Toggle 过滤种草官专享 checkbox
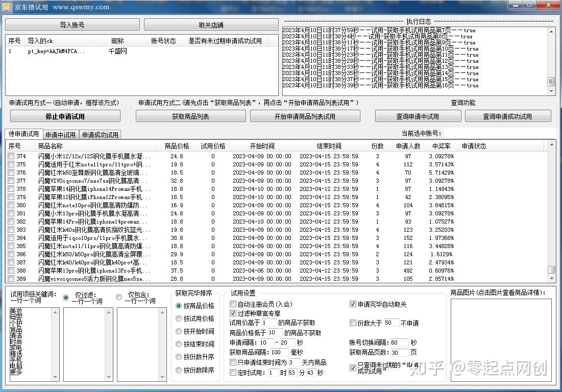 point(233,313)
